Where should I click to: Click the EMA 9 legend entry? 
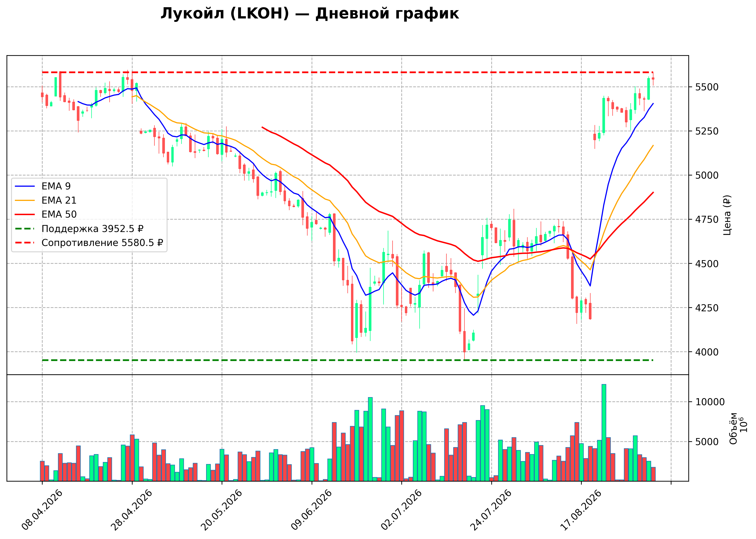point(43,186)
